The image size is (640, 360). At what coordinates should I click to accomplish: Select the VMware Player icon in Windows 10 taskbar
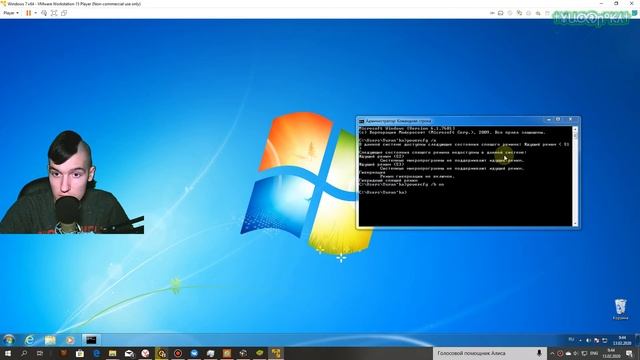click(x=276, y=353)
